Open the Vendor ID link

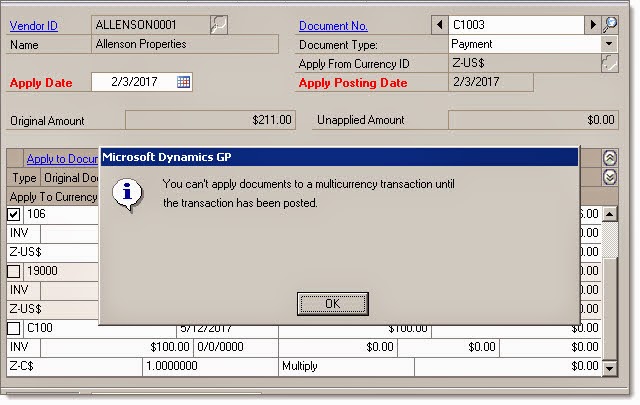[x=33, y=26]
